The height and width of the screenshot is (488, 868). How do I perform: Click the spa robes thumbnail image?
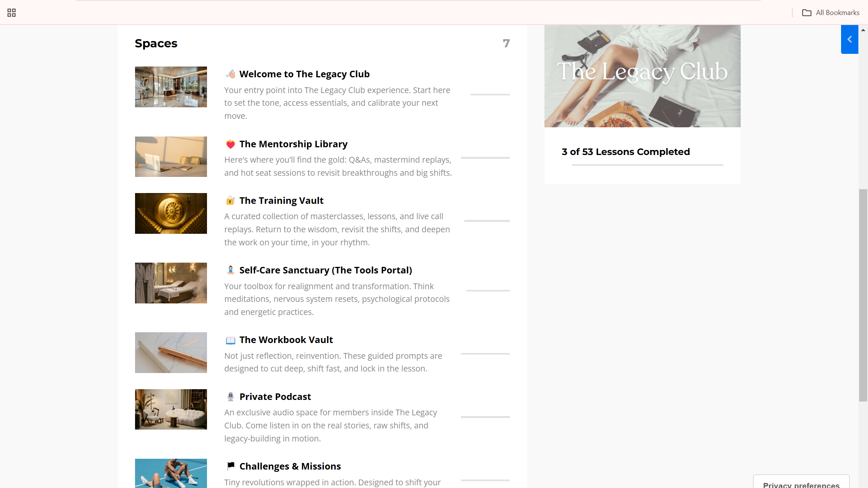pyautogui.click(x=171, y=283)
